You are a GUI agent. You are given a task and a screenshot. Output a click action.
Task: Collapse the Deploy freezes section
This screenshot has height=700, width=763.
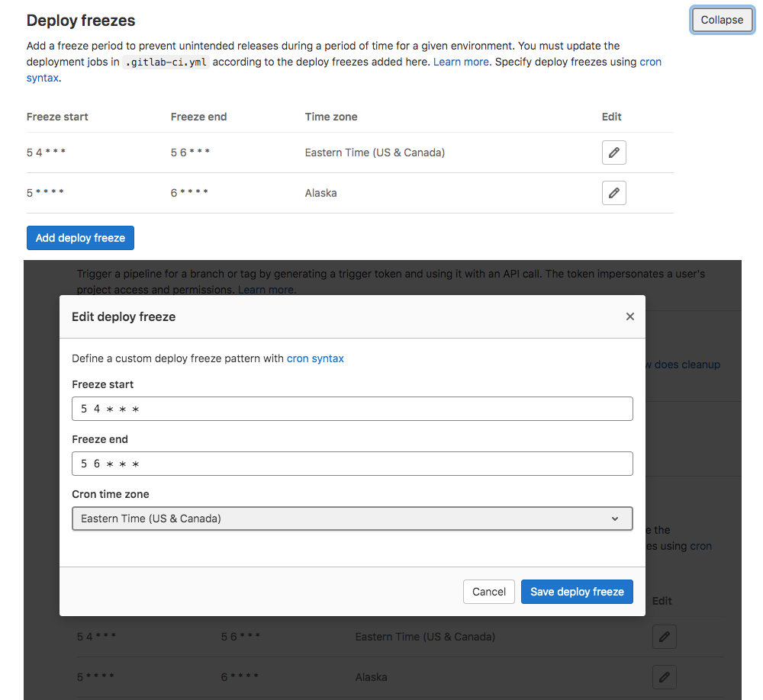coord(721,19)
